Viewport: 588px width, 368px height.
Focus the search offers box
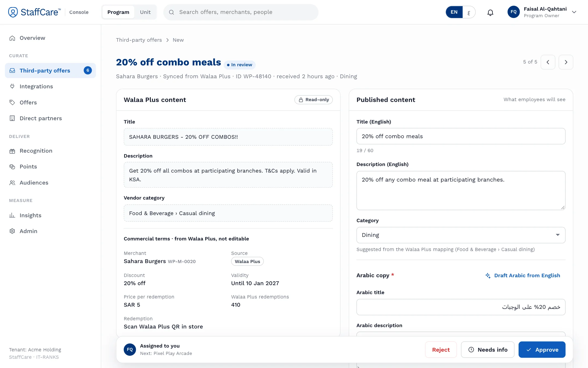coord(241,12)
